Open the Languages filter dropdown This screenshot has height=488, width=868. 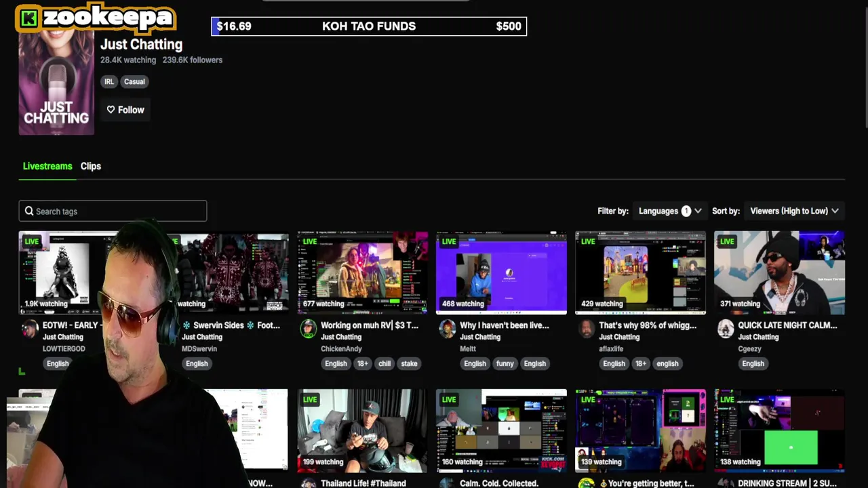tap(670, 211)
